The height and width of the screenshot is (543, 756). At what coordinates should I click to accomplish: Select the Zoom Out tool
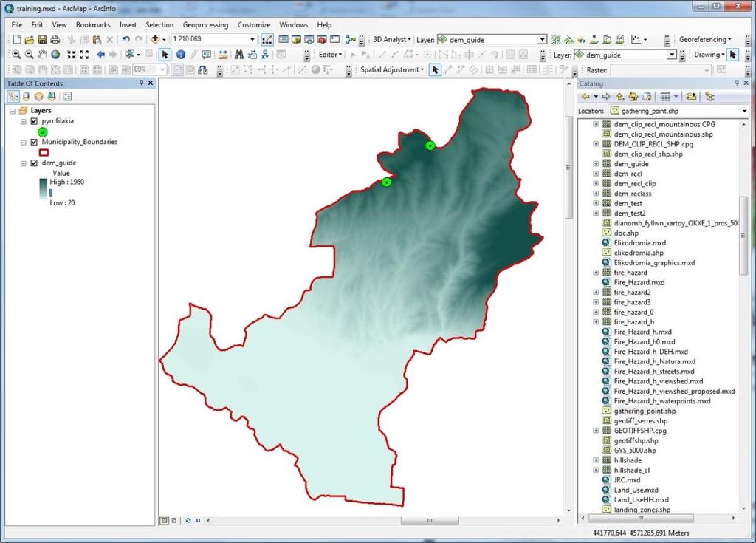tap(29, 55)
